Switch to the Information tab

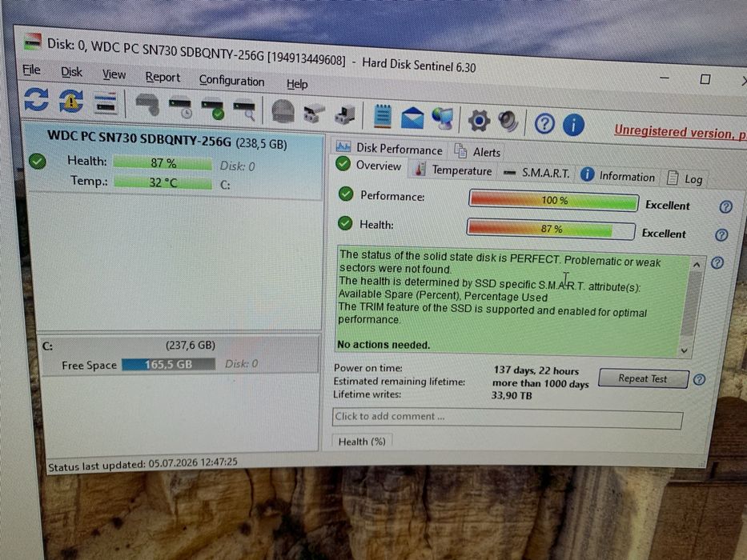tap(618, 176)
